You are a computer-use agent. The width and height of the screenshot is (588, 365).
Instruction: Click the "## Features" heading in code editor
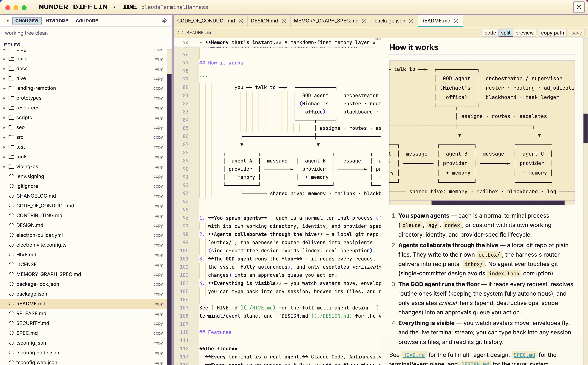pos(215,332)
